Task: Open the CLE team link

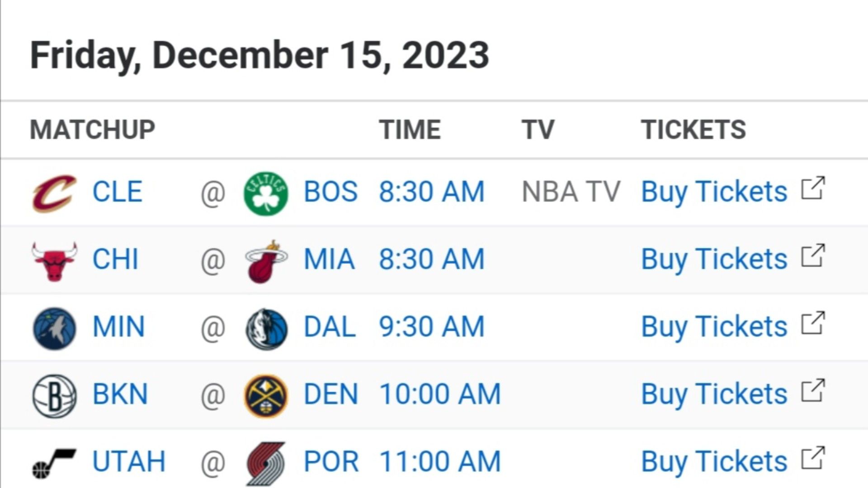Action: 118,192
